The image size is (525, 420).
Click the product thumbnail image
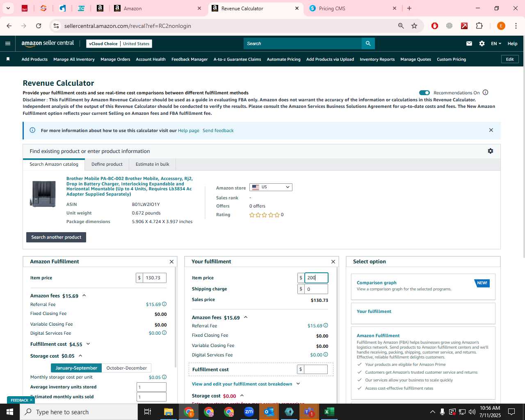[43, 193]
